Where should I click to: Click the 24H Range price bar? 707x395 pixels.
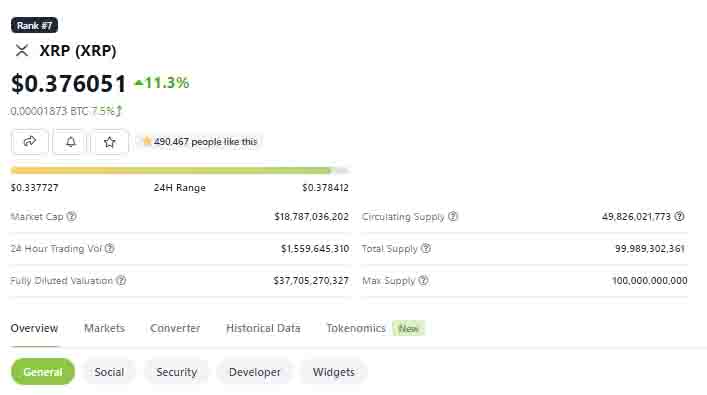180,170
